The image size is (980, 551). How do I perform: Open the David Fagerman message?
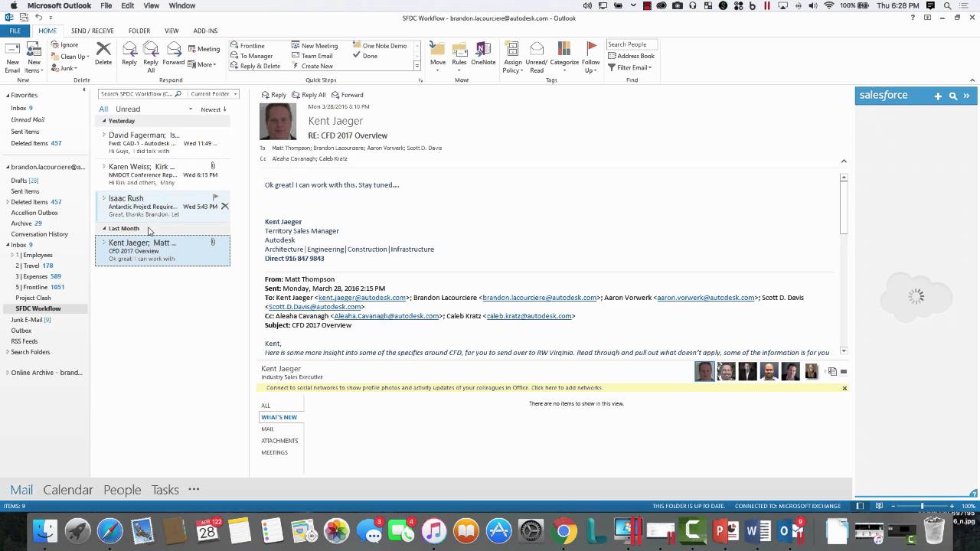click(x=163, y=142)
